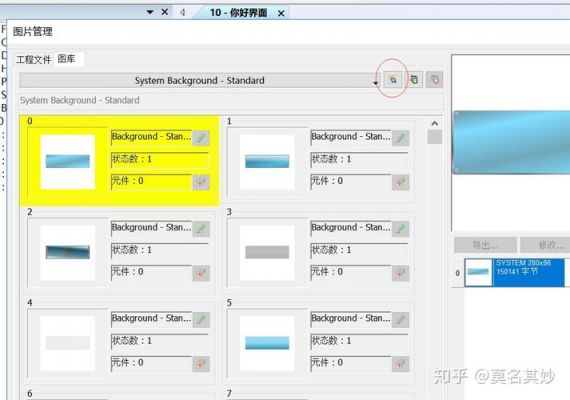This screenshot has height=400, width=570.
Task: Click the large blue preview image
Action: (x=511, y=142)
